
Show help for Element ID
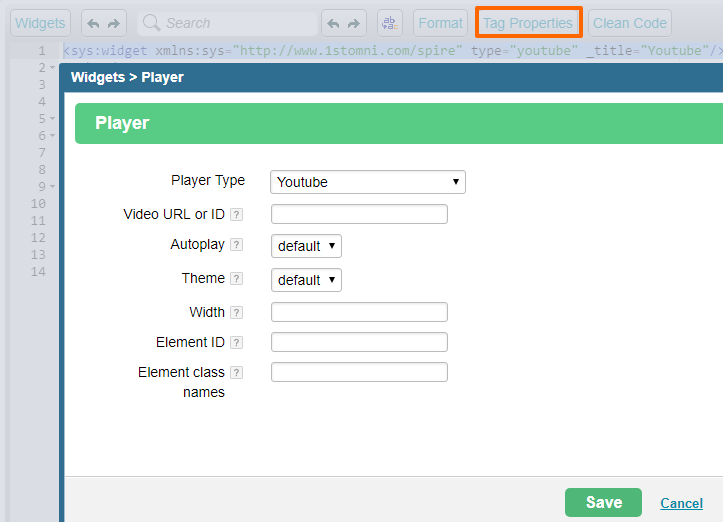[237, 343]
